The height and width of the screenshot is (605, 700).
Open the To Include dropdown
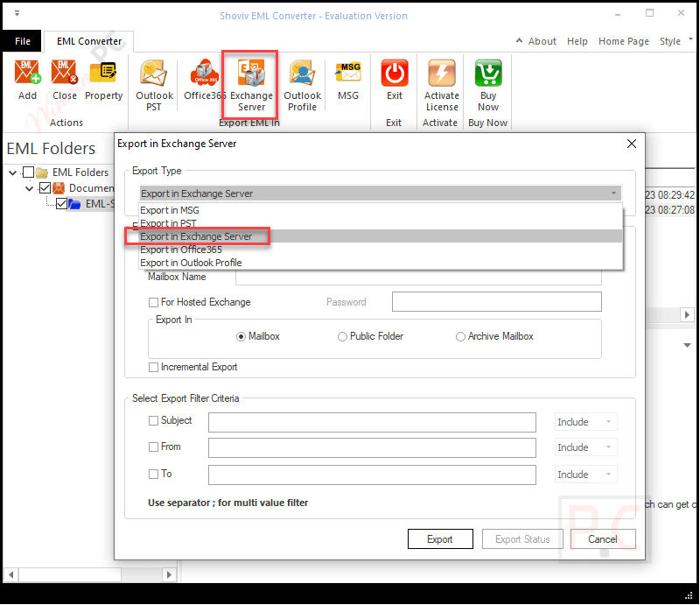tap(586, 475)
